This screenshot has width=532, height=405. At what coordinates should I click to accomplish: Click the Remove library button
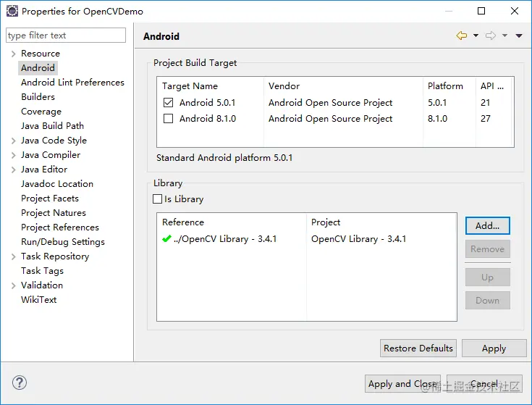488,249
